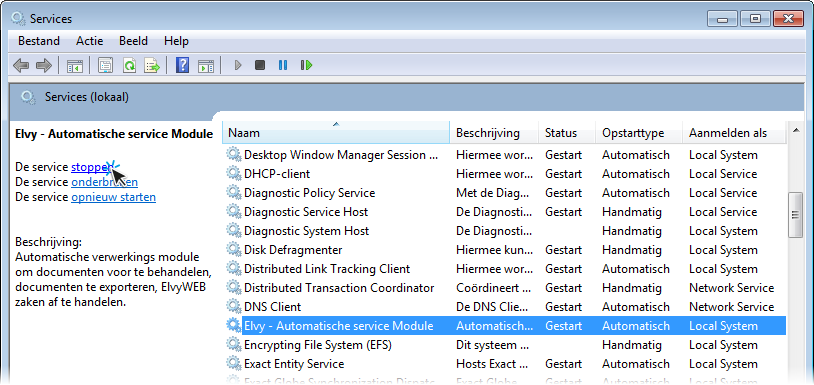The width and height of the screenshot is (814, 385).
Task: Click the Pause service toolbar icon
Action: pos(283,65)
